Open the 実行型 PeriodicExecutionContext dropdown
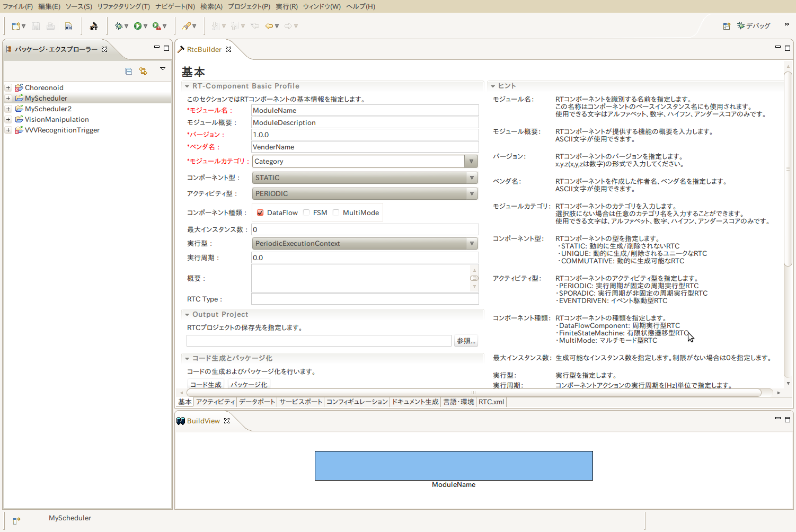796x532 pixels. tap(365, 244)
